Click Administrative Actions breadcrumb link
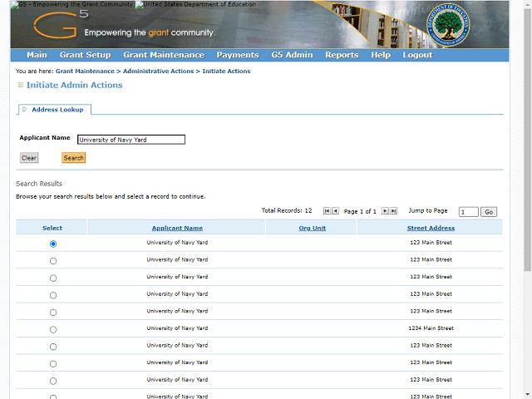The image size is (532, 399). pos(158,71)
